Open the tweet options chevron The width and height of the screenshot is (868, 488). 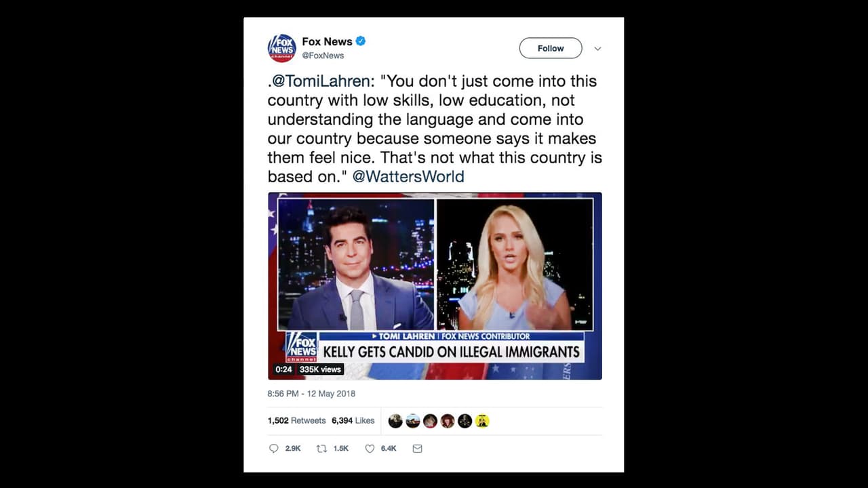coord(597,49)
